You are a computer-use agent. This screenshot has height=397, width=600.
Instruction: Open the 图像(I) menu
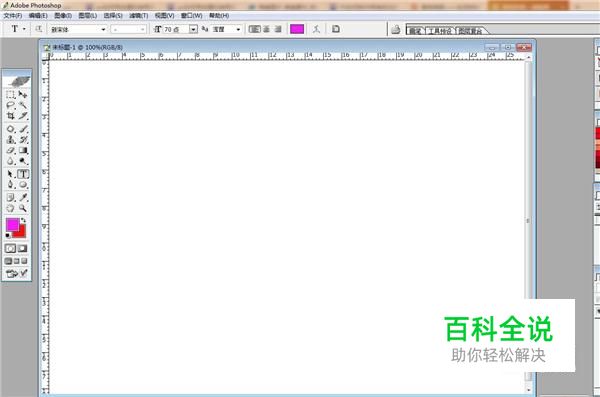[x=63, y=16]
